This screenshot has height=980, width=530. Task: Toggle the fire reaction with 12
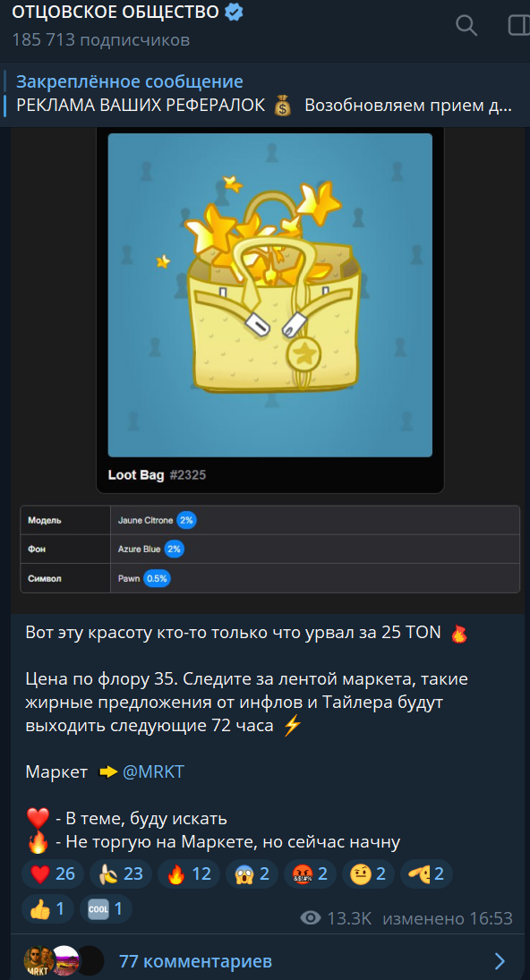(x=189, y=873)
